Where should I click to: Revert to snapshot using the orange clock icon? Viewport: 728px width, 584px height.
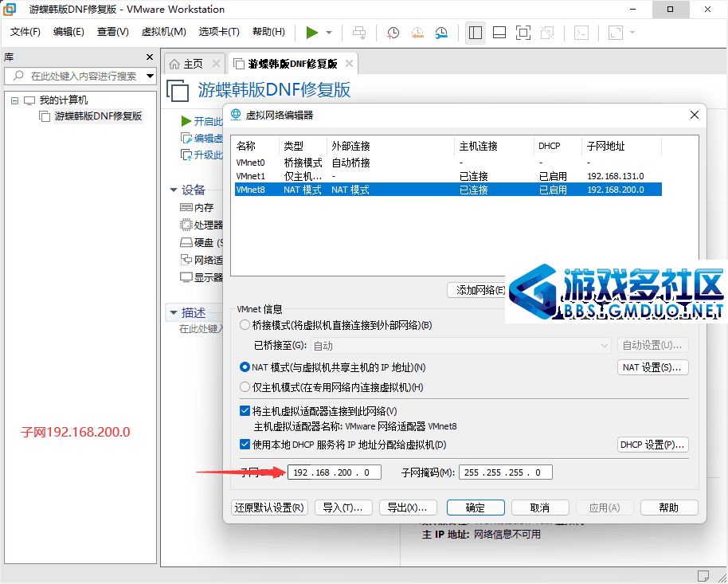[417, 33]
